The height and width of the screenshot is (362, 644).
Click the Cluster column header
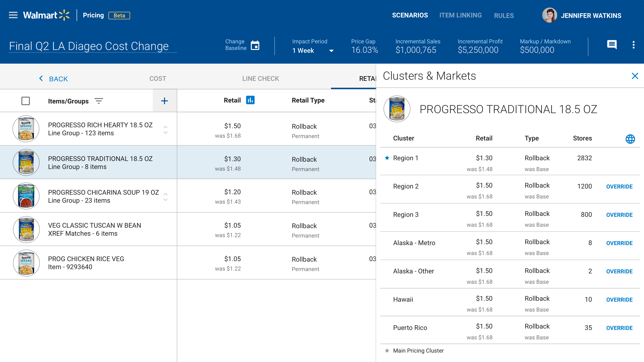(x=404, y=138)
